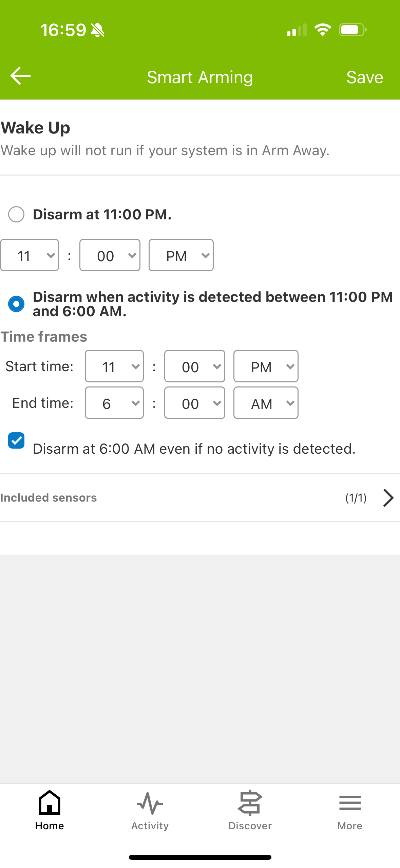
Task: Open Disarm time PM dropdown
Action: point(181,255)
